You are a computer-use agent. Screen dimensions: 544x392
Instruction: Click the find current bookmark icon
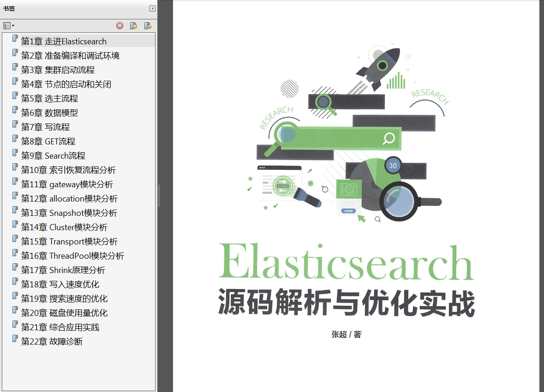148,26
